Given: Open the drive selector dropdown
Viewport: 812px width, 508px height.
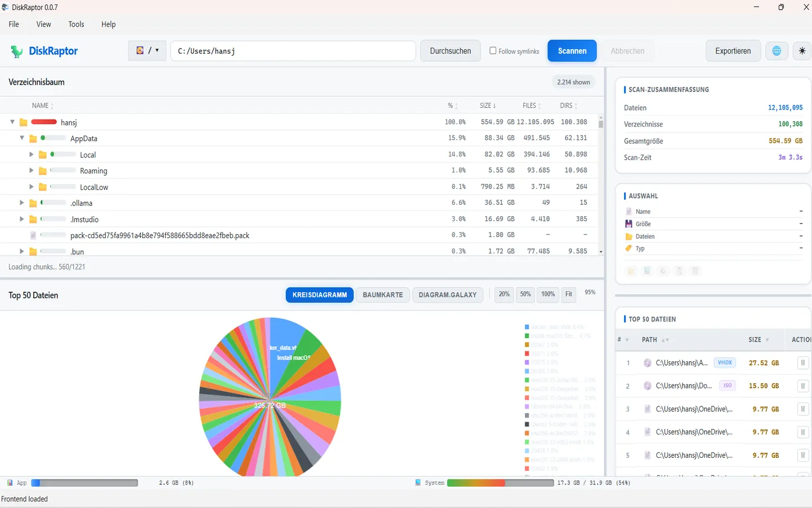Looking at the screenshot, I should pos(147,50).
